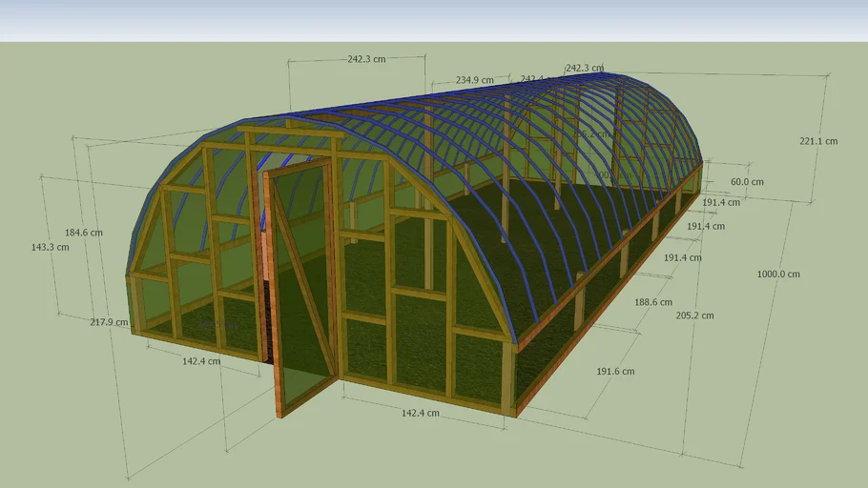The height and width of the screenshot is (488, 868).
Task: Click the 184.6 cm dimension label
Action: tap(84, 233)
